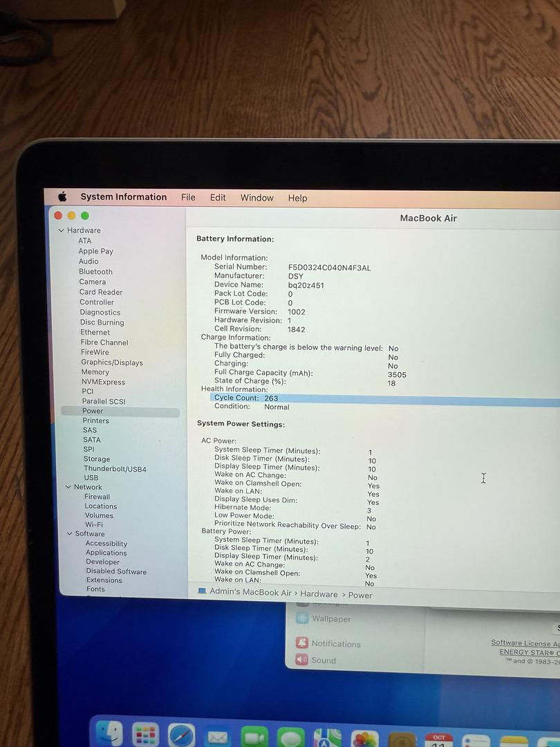Collapse the Software section
This screenshot has height=747, width=560.
70,533
